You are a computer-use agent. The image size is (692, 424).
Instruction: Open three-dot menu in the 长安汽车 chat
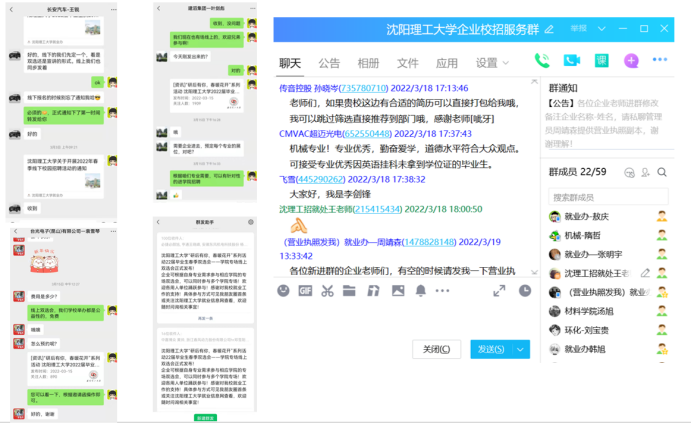pyautogui.click(x=113, y=9)
